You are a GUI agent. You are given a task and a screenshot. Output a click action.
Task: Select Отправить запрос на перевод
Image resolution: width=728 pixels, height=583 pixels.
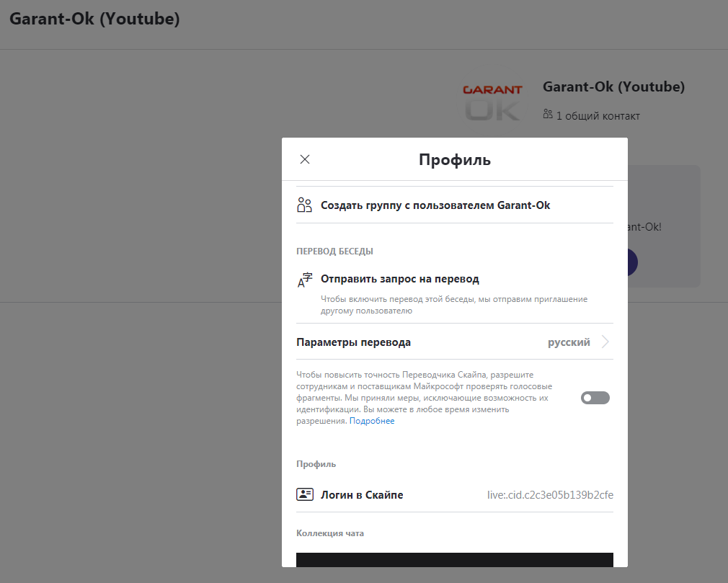coord(400,279)
